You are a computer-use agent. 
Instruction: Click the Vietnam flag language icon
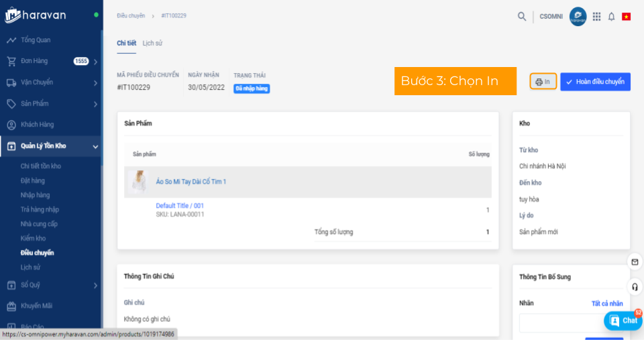point(626,17)
